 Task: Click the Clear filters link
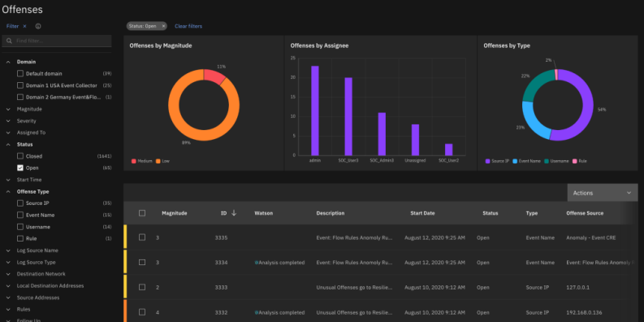(188, 26)
